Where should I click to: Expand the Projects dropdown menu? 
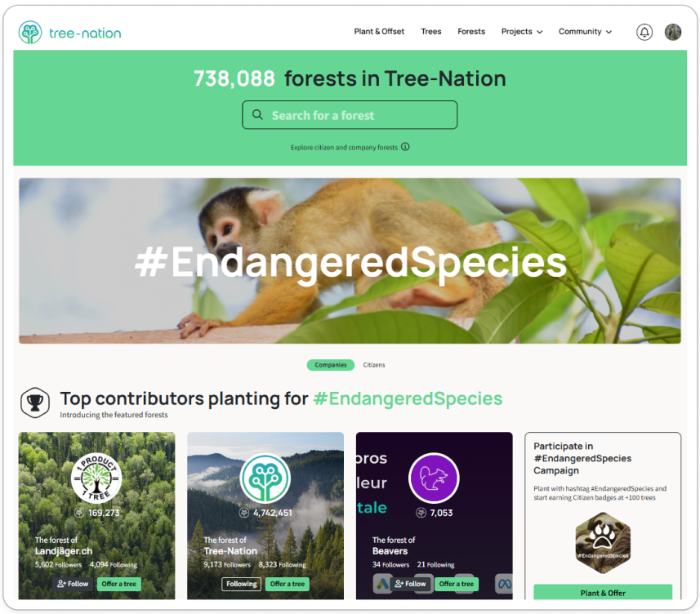(x=521, y=32)
